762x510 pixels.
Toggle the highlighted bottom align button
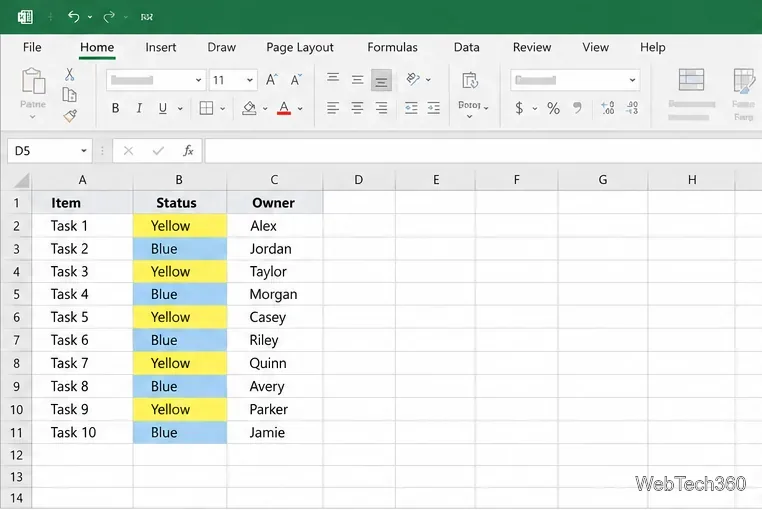coord(381,80)
